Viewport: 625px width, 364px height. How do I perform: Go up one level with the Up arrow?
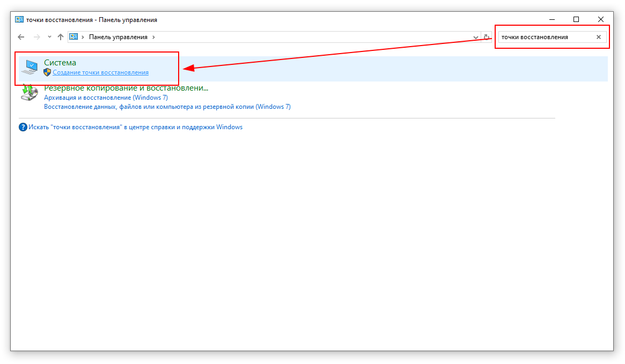(60, 37)
